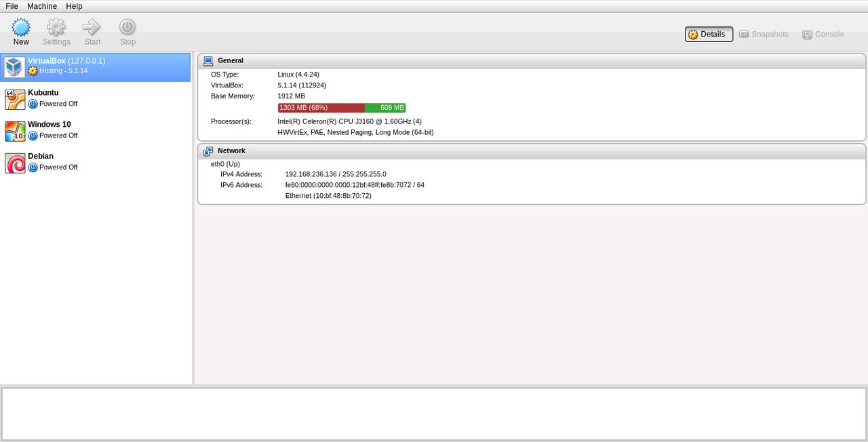Switch to the Snapshots view
This screenshot has height=442, width=868.
click(x=764, y=34)
